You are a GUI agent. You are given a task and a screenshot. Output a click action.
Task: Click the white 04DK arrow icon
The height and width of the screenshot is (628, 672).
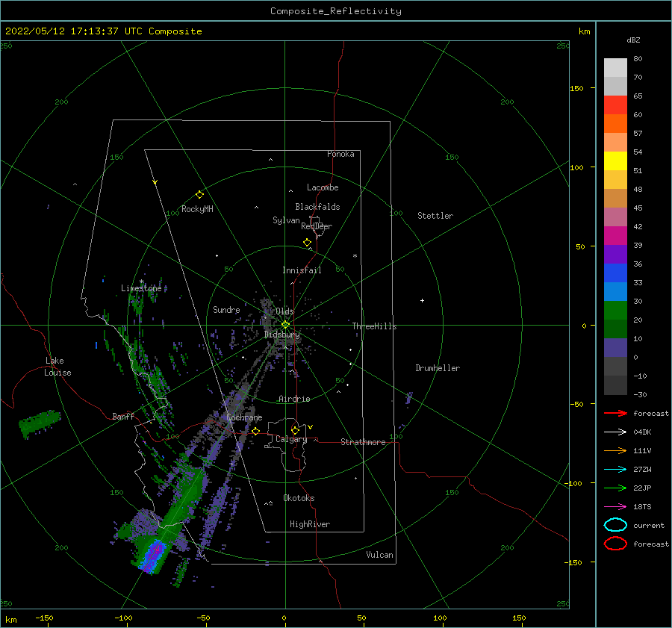point(615,432)
